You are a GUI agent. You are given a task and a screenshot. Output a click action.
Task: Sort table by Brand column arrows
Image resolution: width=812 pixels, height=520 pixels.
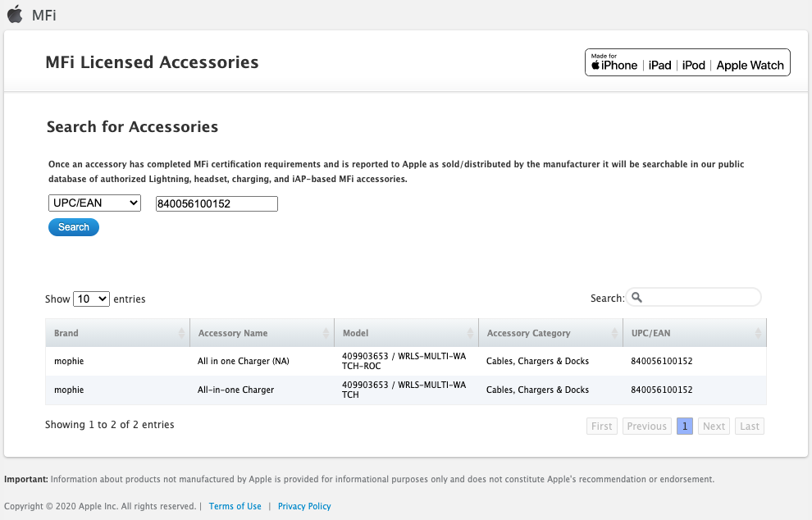181,334
